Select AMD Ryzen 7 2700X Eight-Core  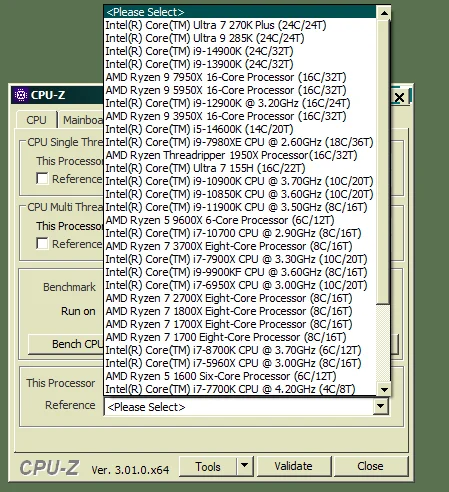[240, 298]
